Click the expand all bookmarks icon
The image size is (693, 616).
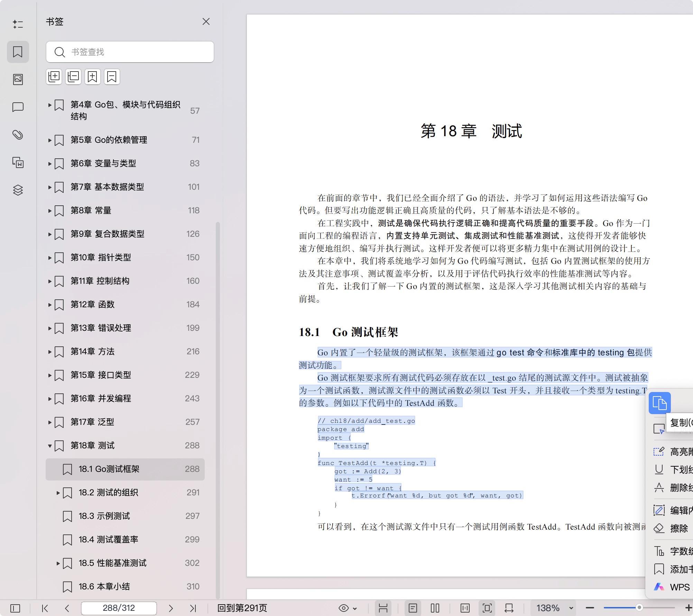click(54, 77)
